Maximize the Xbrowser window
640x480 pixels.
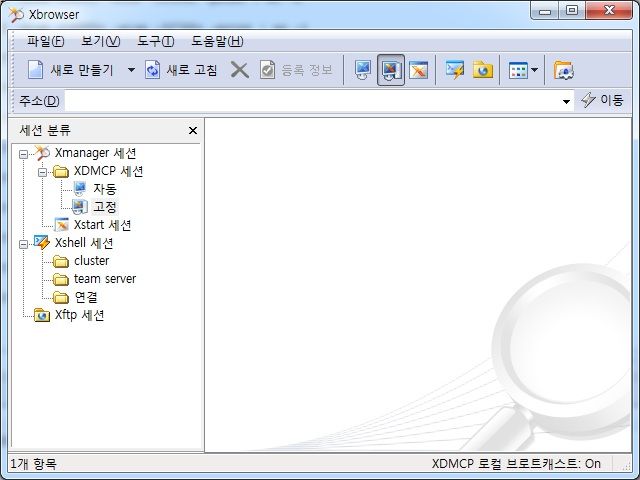pyautogui.click(x=572, y=11)
